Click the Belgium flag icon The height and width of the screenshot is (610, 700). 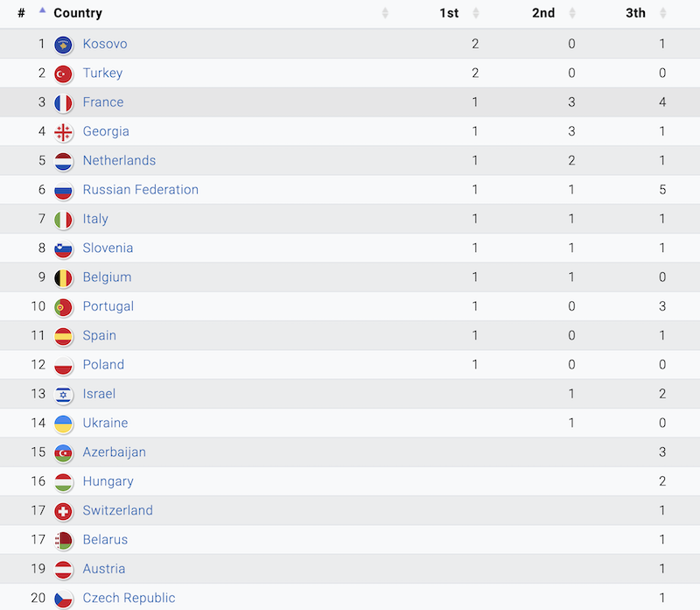[x=63, y=277]
